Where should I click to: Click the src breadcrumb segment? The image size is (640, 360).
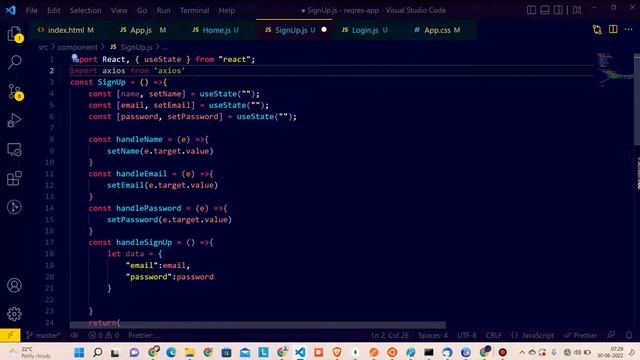point(43,47)
